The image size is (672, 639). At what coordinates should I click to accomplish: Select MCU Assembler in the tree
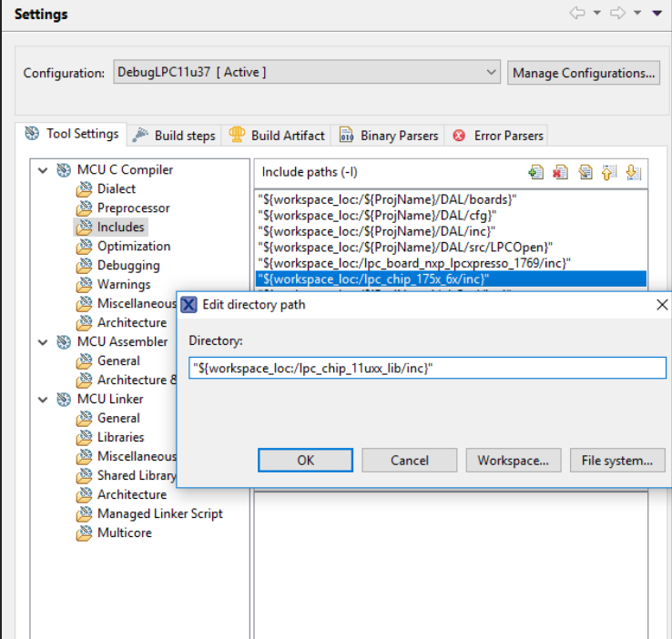pyautogui.click(x=123, y=341)
